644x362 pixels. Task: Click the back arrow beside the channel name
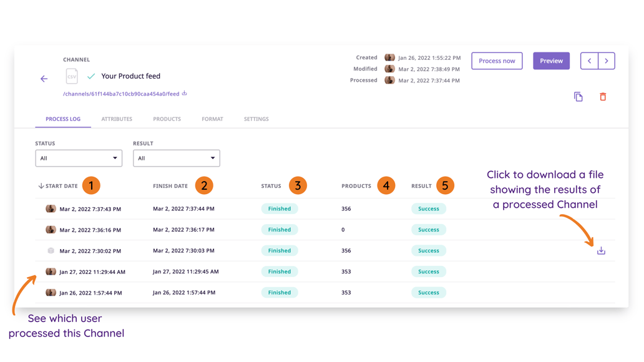coord(44,79)
